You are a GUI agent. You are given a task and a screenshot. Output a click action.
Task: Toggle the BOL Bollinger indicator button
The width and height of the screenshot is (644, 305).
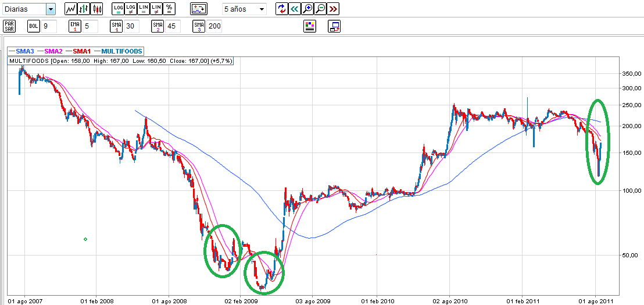coord(34,26)
